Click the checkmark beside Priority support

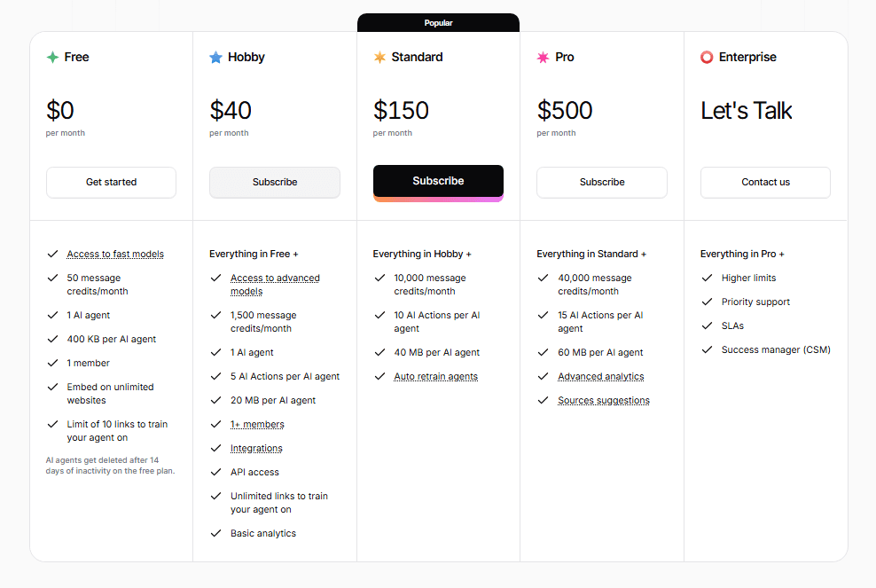coord(707,302)
